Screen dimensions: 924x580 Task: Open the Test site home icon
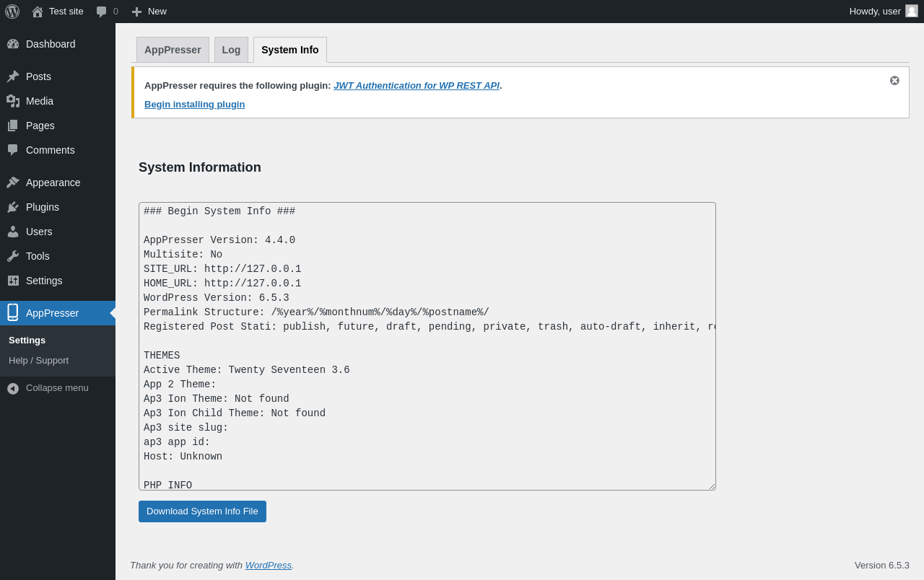tap(38, 12)
